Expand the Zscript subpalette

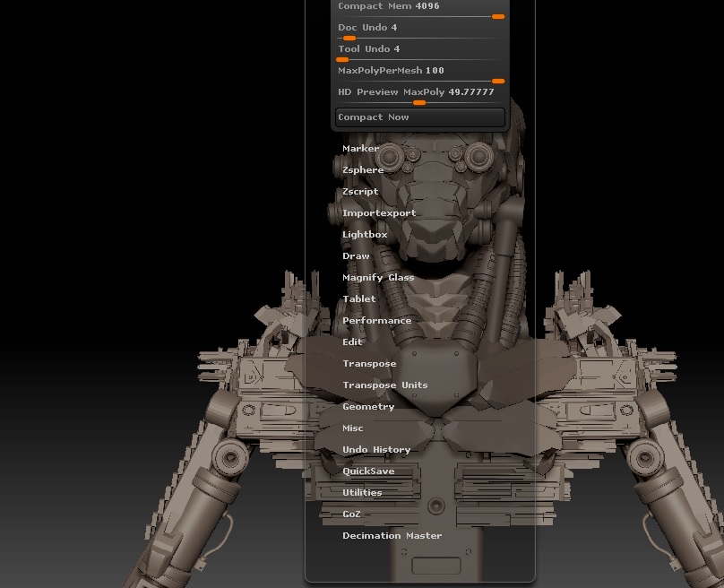pos(359,191)
